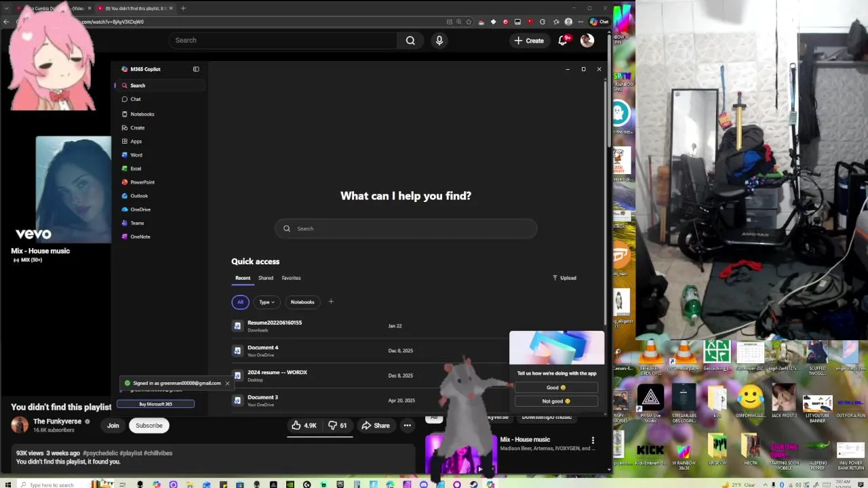Image resolution: width=868 pixels, height=488 pixels.
Task: Rate the app Not good
Action: click(556, 401)
